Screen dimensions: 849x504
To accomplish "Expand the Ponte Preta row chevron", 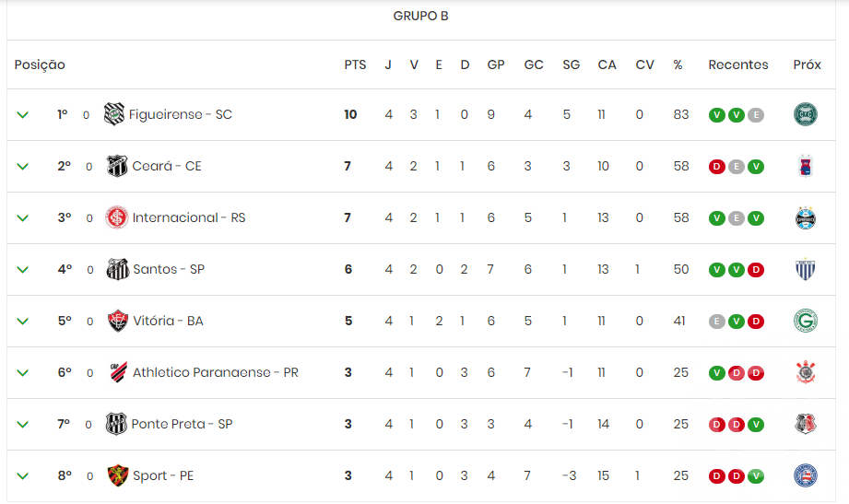I will [23, 425].
